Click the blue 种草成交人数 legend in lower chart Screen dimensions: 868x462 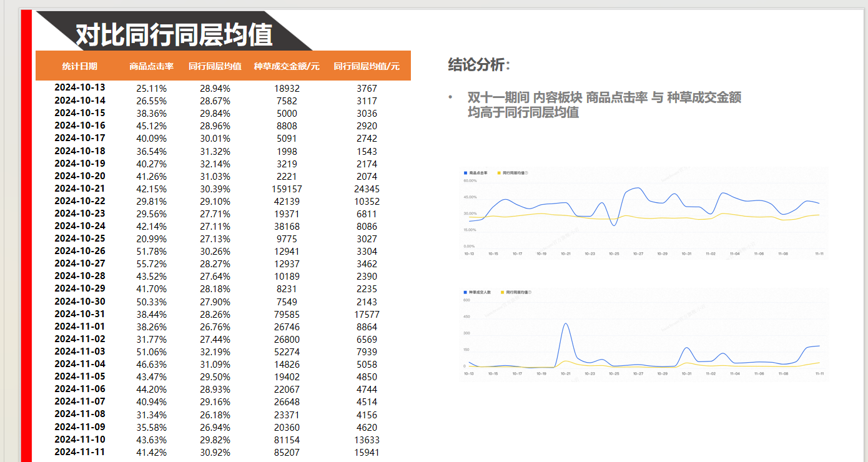[478, 292]
